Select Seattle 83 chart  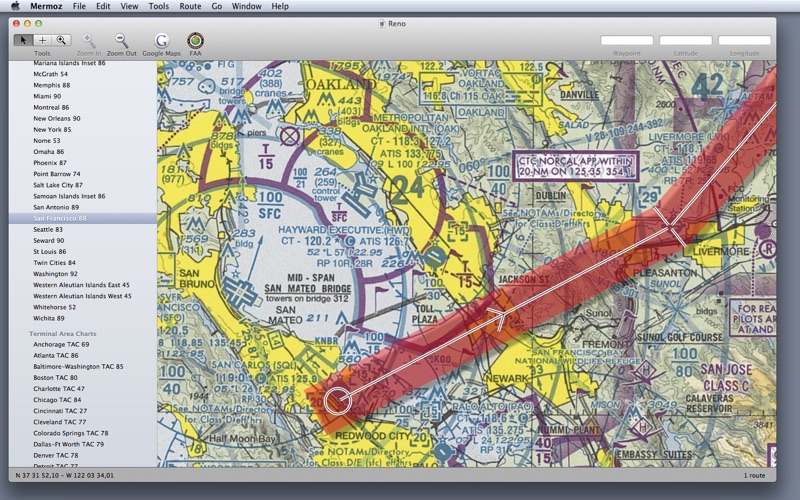(48, 230)
